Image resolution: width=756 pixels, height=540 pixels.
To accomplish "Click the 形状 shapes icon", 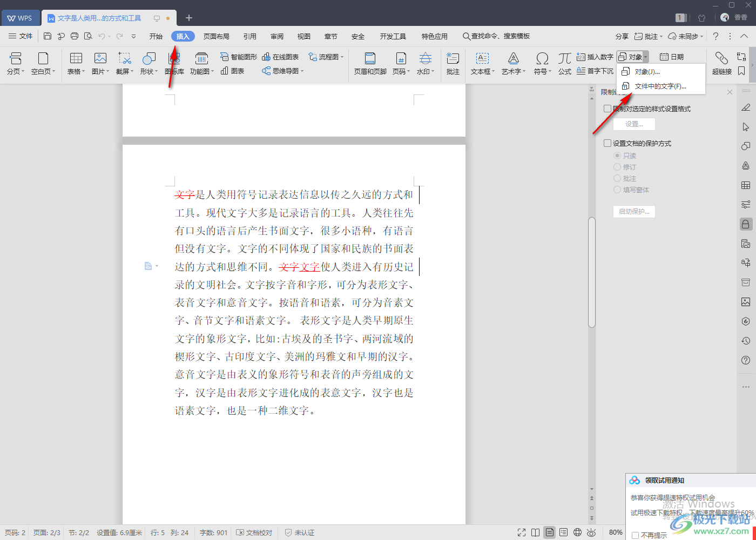I will (x=148, y=58).
